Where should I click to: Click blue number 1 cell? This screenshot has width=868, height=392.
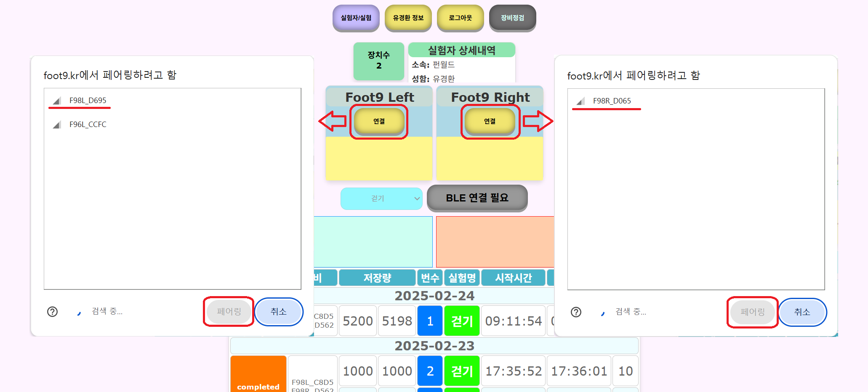(430, 321)
